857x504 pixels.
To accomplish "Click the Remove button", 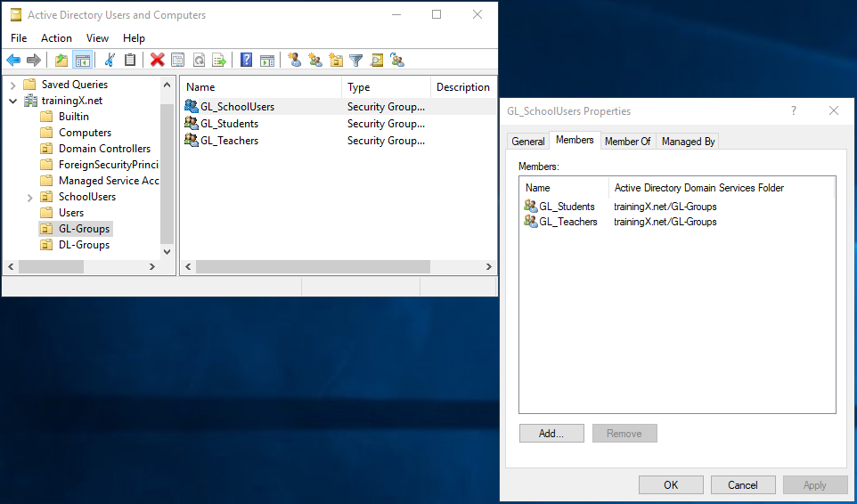I will 624,434.
